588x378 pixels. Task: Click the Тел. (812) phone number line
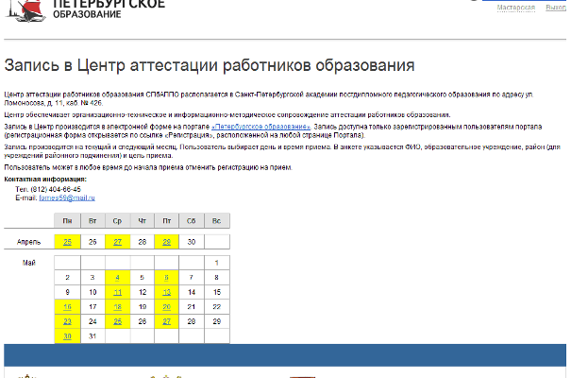48,189
